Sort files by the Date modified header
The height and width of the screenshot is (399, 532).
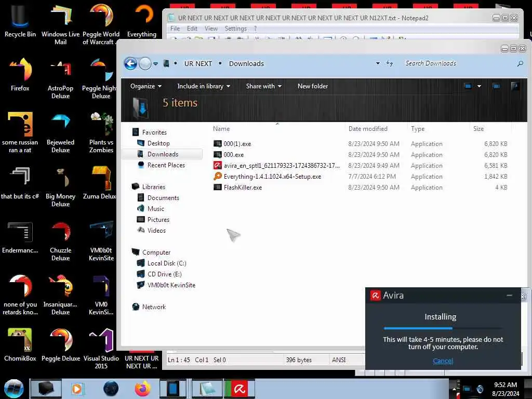[x=368, y=129]
